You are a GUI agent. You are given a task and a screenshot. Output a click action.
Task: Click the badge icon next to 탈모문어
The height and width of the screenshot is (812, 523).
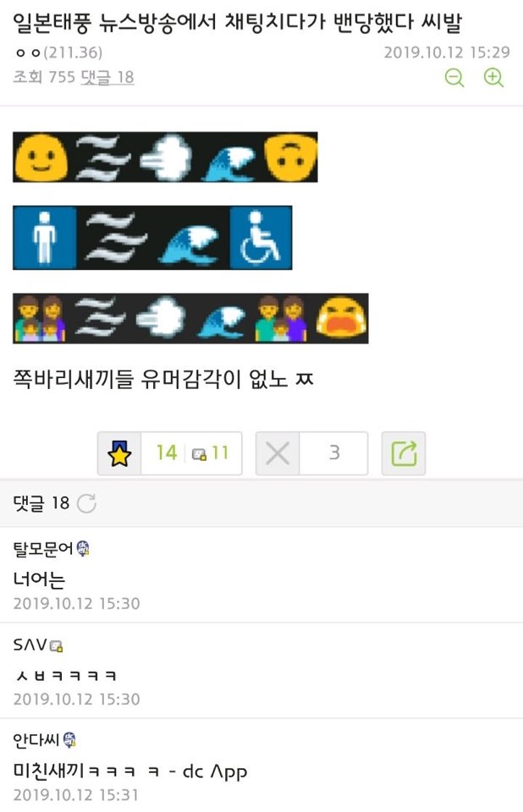pyautogui.click(x=83, y=548)
